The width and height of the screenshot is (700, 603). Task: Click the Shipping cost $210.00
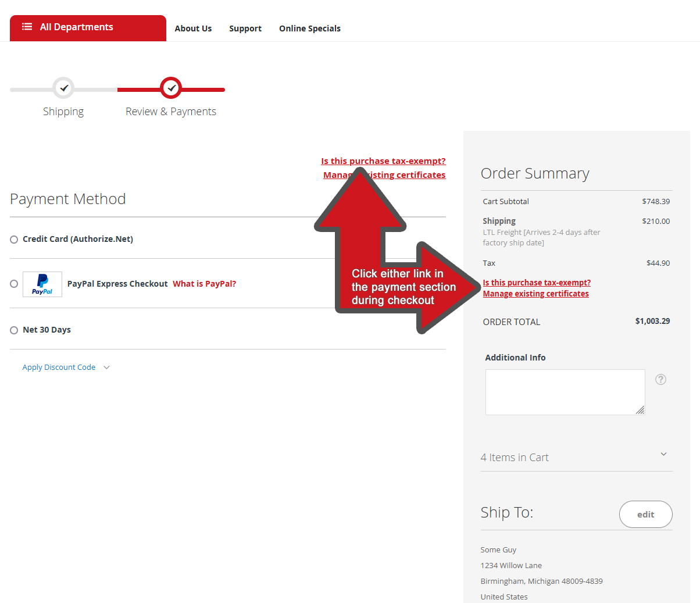pyautogui.click(x=656, y=221)
